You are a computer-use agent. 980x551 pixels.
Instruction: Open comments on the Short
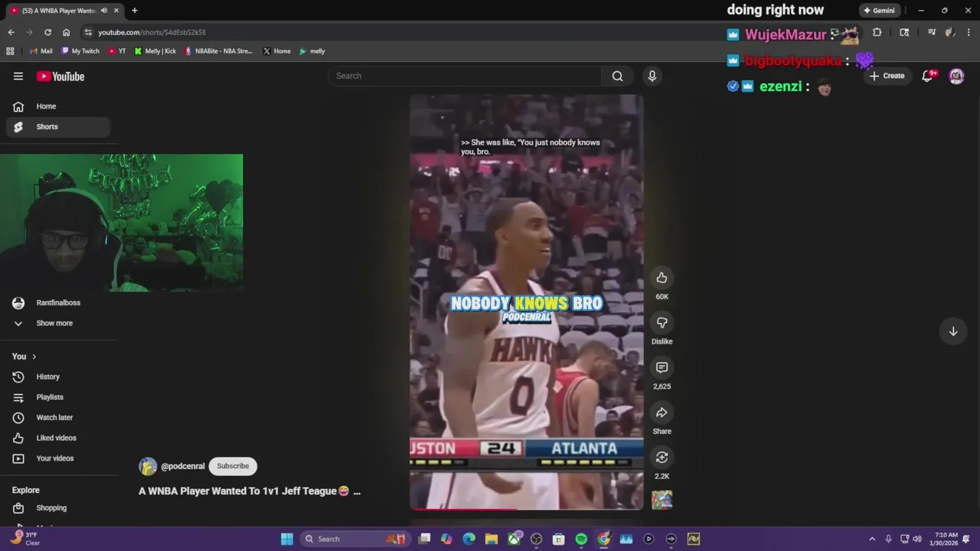click(661, 368)
